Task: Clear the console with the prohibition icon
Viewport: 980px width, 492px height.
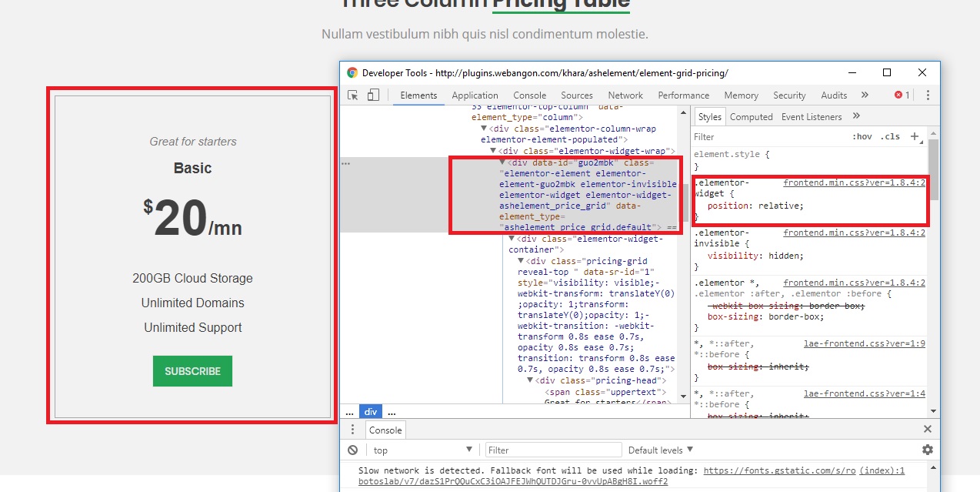Action: pos(353,449)
